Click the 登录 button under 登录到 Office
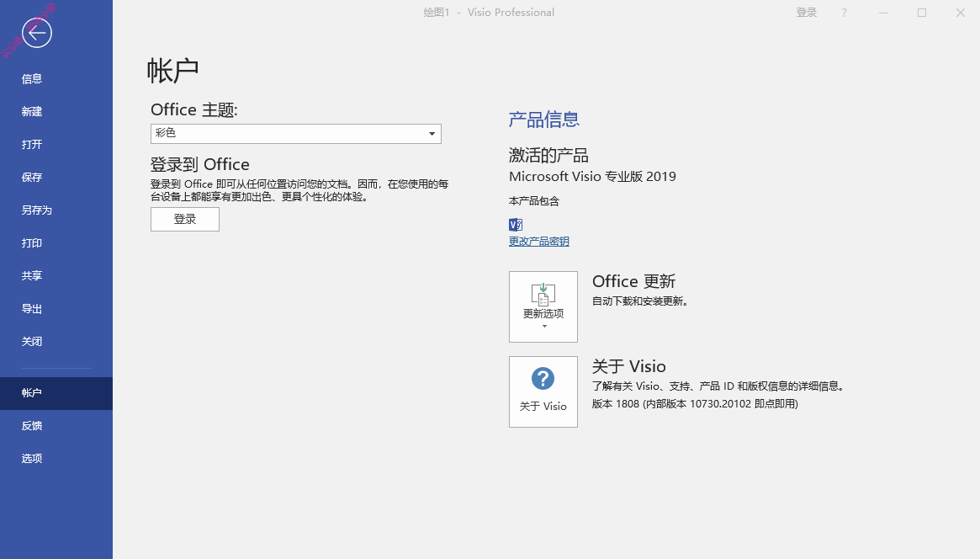 coord(185,220)
